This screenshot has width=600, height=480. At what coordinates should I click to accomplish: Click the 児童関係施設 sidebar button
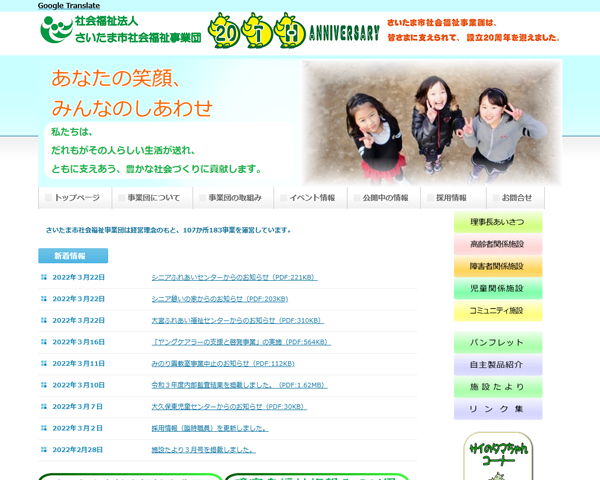498,289
